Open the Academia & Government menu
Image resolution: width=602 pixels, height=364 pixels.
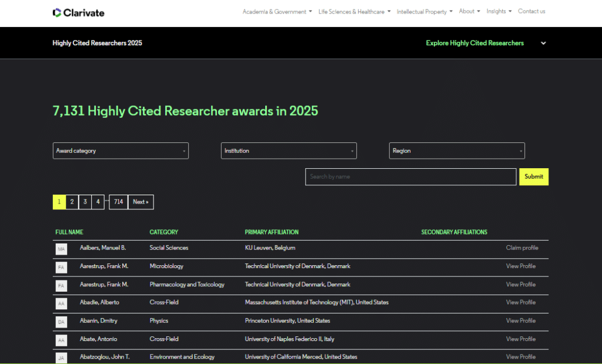tap(277, 12)
